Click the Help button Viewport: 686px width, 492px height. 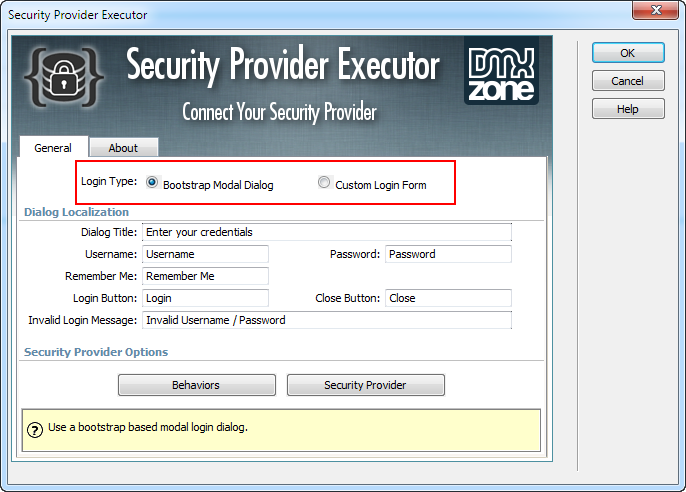(628, 109)
